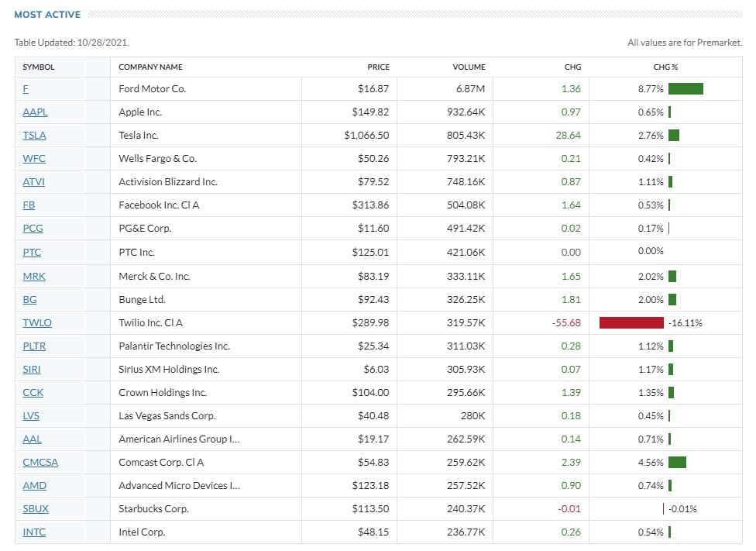Click the Apple Inc. company name
The height and width of the screenshot is (551, 756).
click(x=140, y=112)
